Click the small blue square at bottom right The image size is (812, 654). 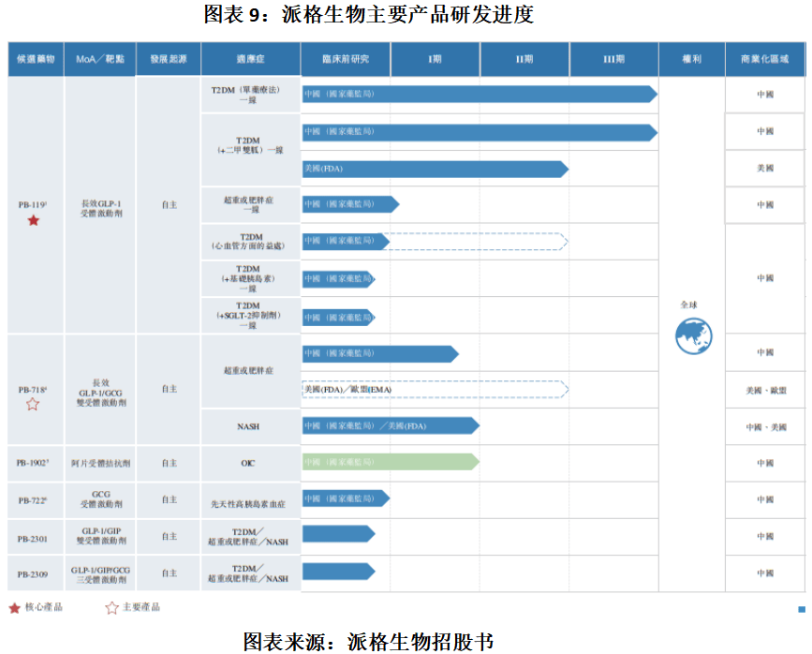802,609
